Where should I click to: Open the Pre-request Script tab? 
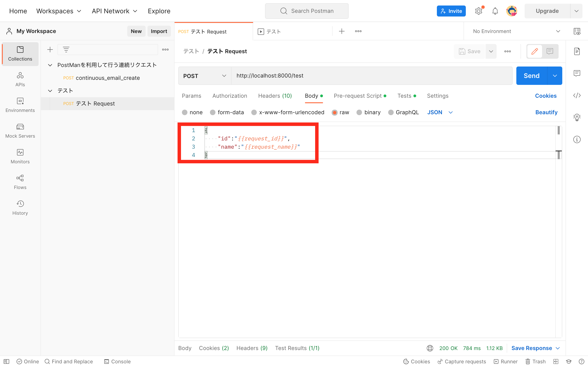(x=358, y=96)
